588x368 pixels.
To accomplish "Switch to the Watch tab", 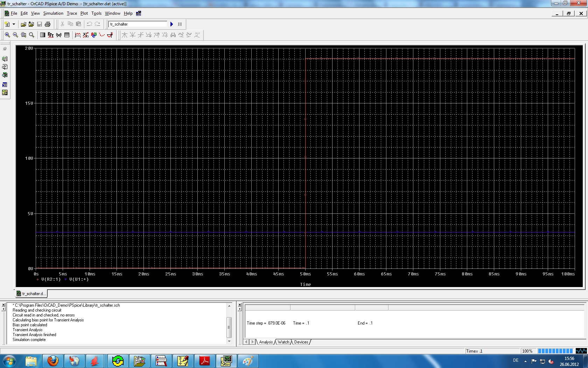I will click(283, 342).
